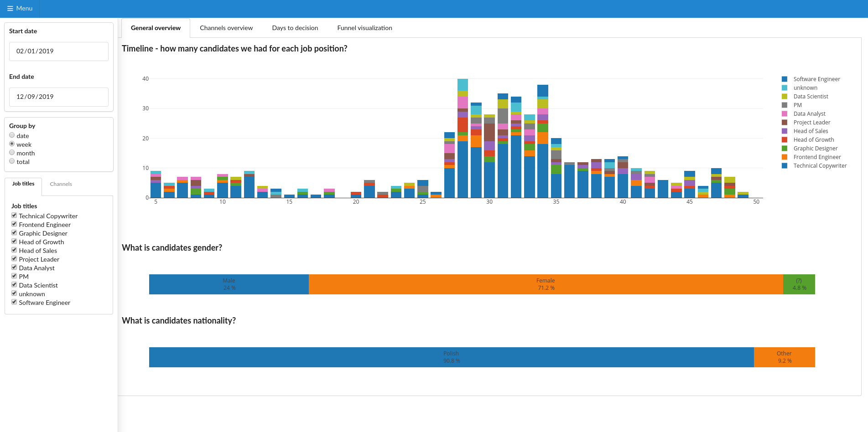Switch to Days to decision tab
Image resolution: width=868 pixels, height=432 pixels.
click(295, 28)
